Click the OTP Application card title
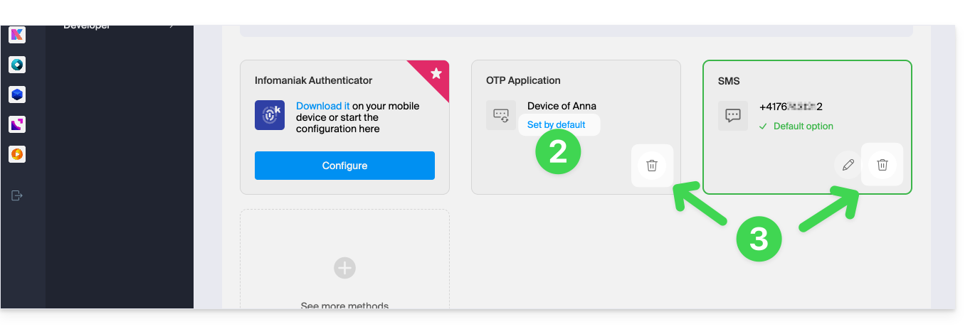980x334 pixels. (x=523, y=80)
